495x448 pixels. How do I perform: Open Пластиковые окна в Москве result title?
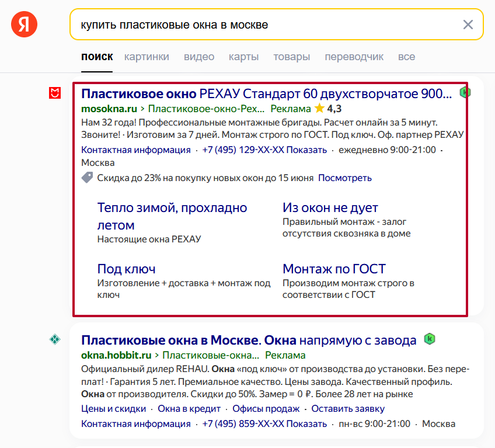[x=249, y=340]
